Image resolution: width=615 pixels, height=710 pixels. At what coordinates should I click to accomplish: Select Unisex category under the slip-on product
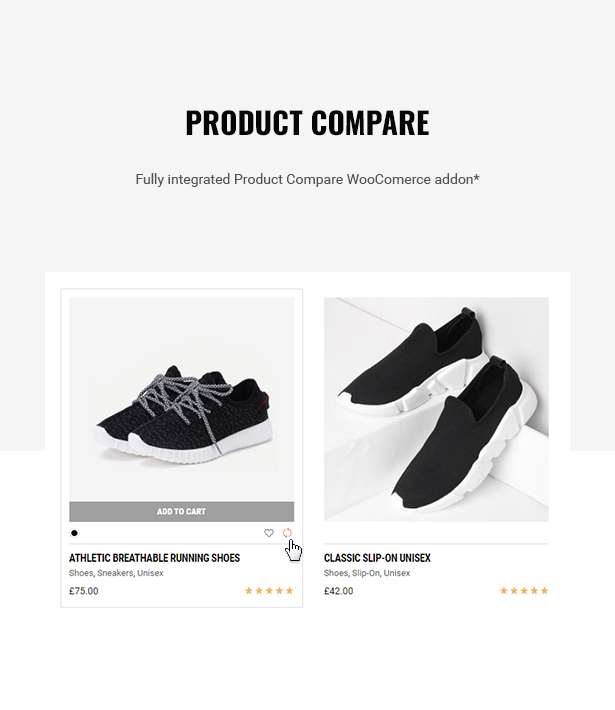click(397, 573)
